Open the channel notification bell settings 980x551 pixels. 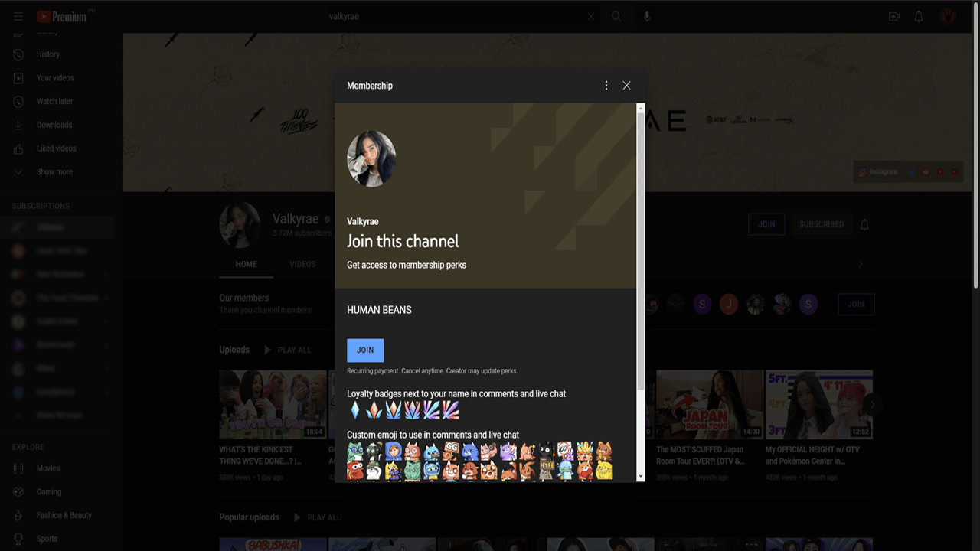864,224
